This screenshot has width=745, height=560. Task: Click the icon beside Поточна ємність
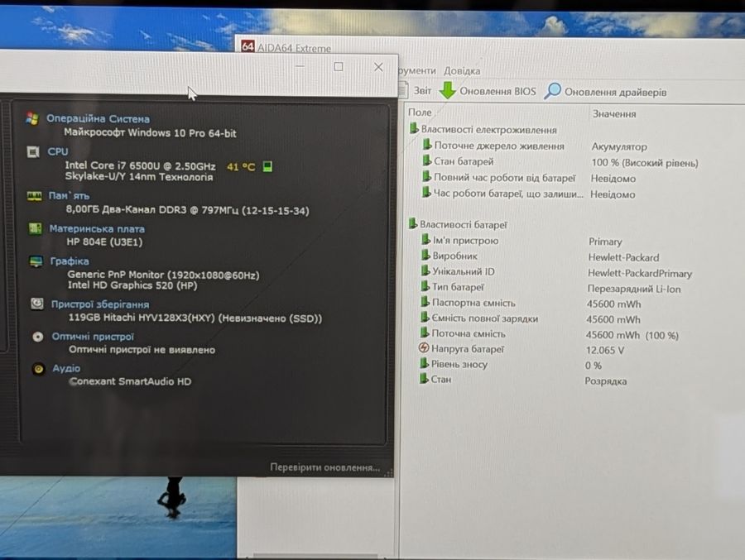pos(425,333)
